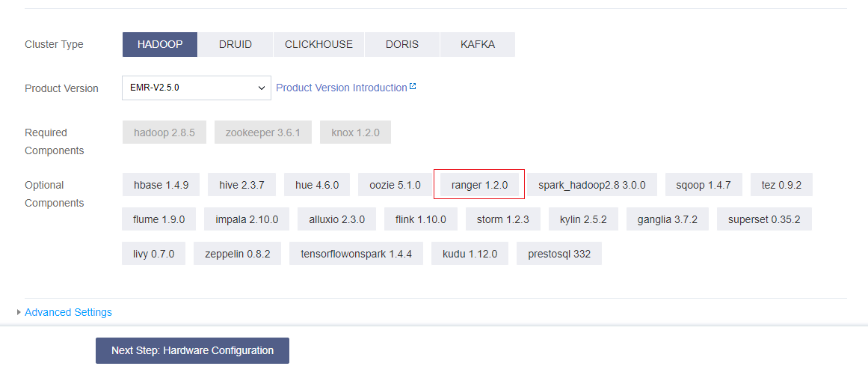Click the Cluster Type label
This screenshot has width=868, height=375.
[x=55, y=44]
